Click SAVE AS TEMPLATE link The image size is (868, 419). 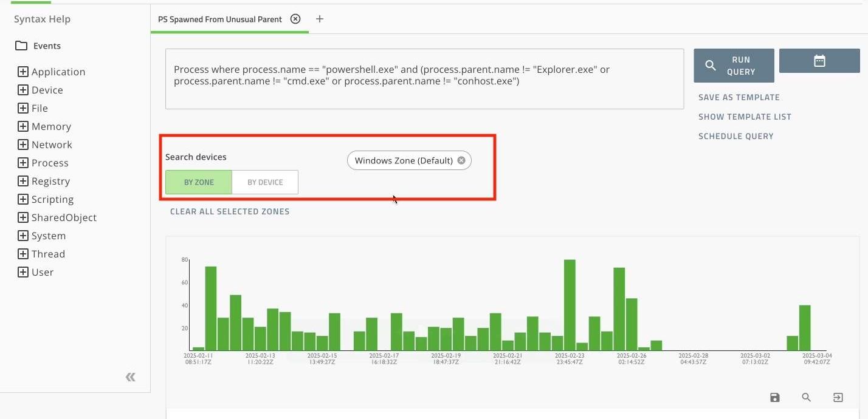[x=739, y=97]
